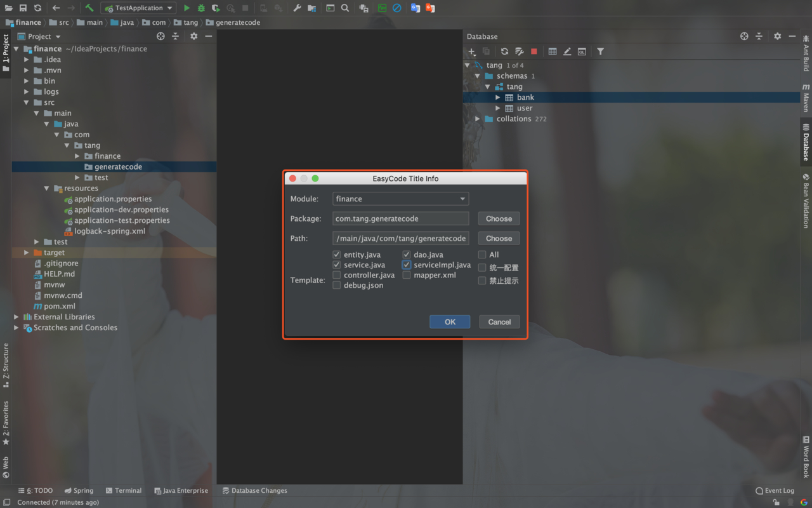Check the controller.java template checkbox
The width and height of the screenshot is (812, 508).
click(x=337, y=275)
